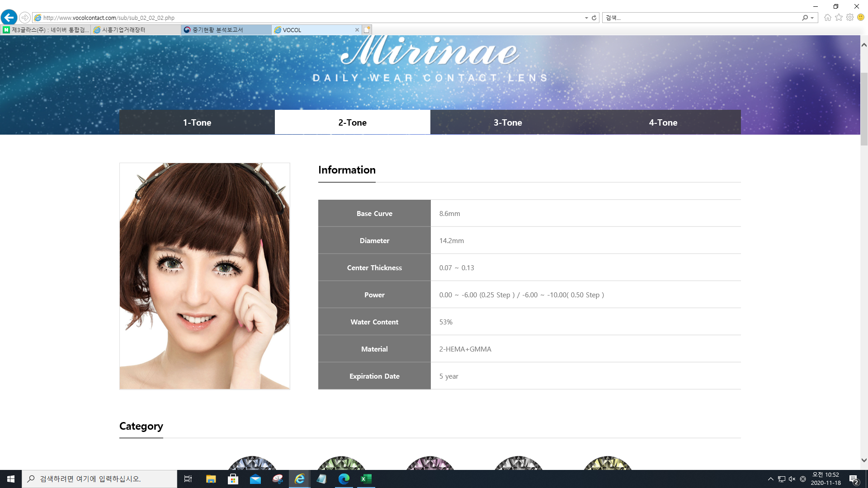
Task: Open the address bar history dropdown arrow
Action: pos(586,18)
